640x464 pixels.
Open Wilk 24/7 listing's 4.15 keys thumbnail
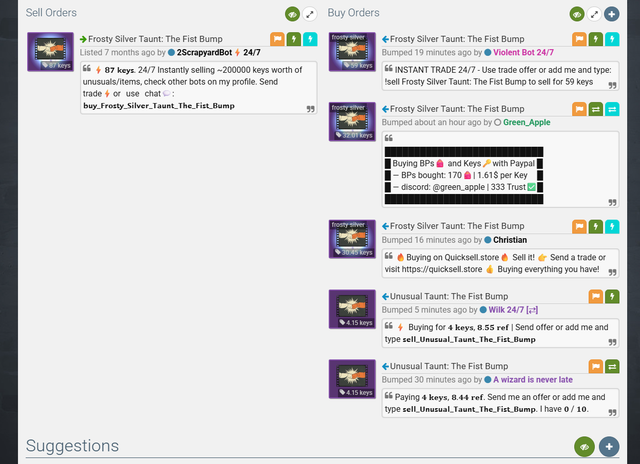click(352, 309)
